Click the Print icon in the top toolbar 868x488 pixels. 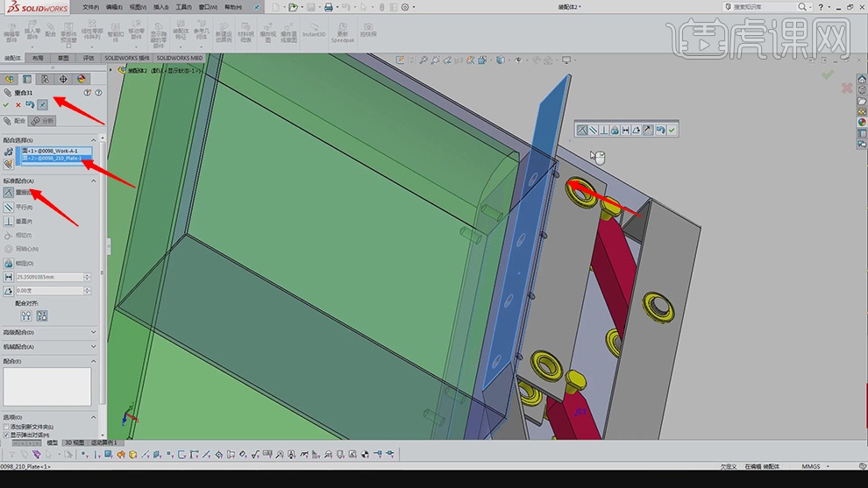coord(328,7)
